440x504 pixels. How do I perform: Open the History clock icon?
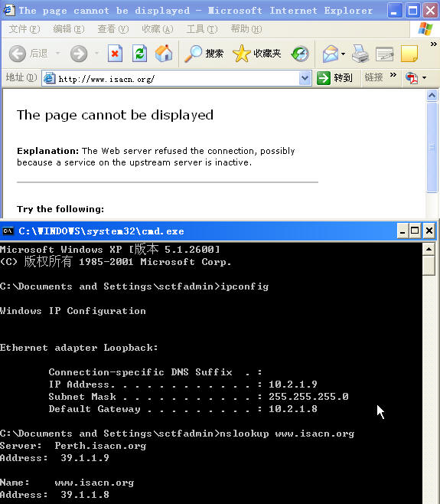click(300, 54)
